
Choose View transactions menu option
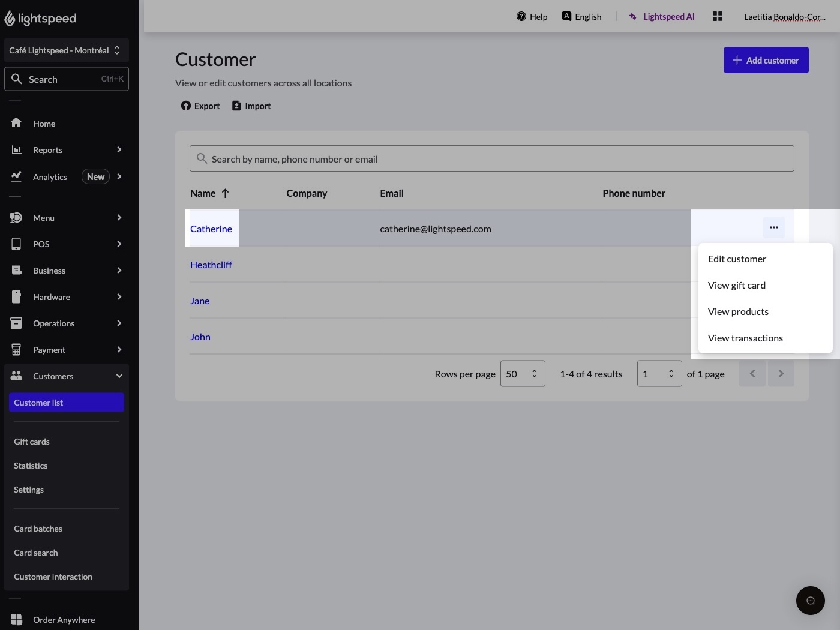[x=745, y=338]
